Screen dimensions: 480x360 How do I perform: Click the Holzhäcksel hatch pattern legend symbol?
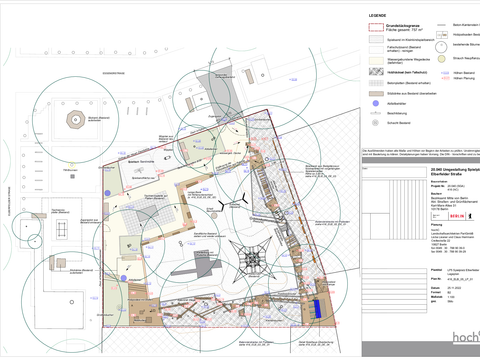[376, 72]
